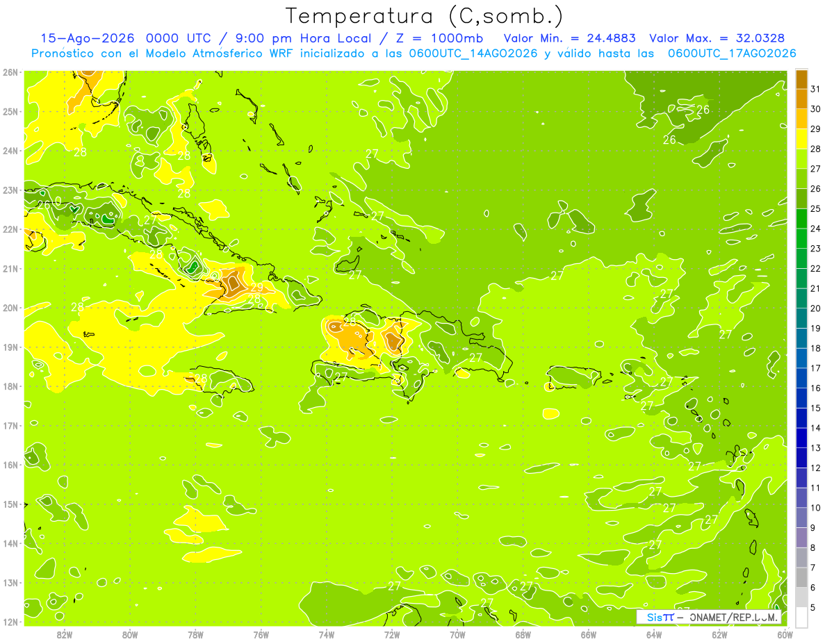Screen dimensions: 834x644
Task: Click the color bar label '22'
Action: tap(816, 268)
